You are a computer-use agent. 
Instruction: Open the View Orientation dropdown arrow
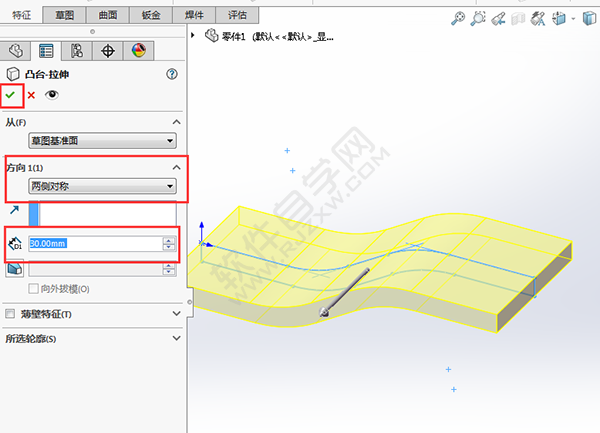point(573,18)
